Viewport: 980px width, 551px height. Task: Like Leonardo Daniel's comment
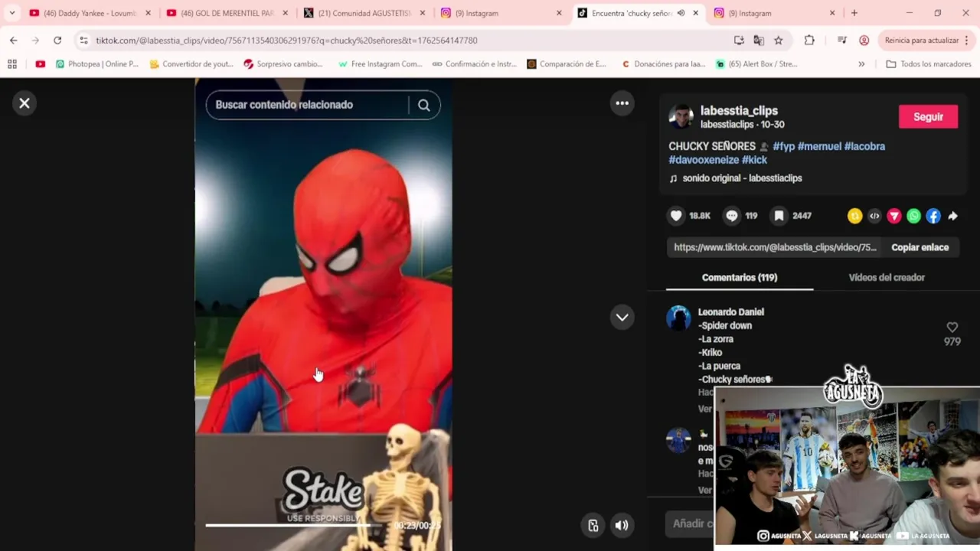coord(952,328)
